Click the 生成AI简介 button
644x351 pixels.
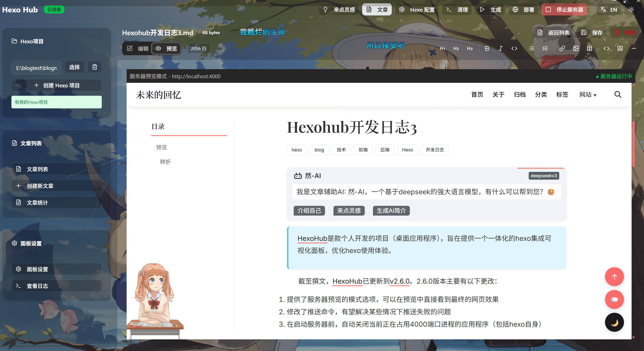(x=391, y=210)
